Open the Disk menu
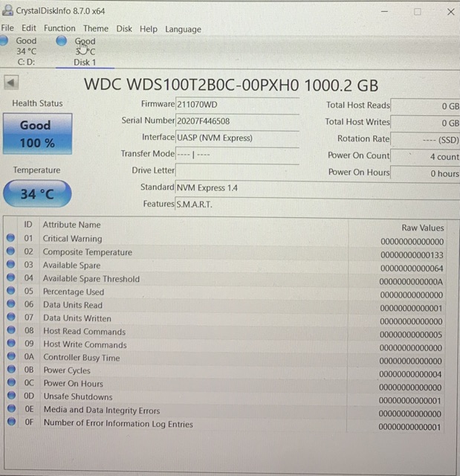The width and height of the screenshot is (460, 476). tap(124, 29)
